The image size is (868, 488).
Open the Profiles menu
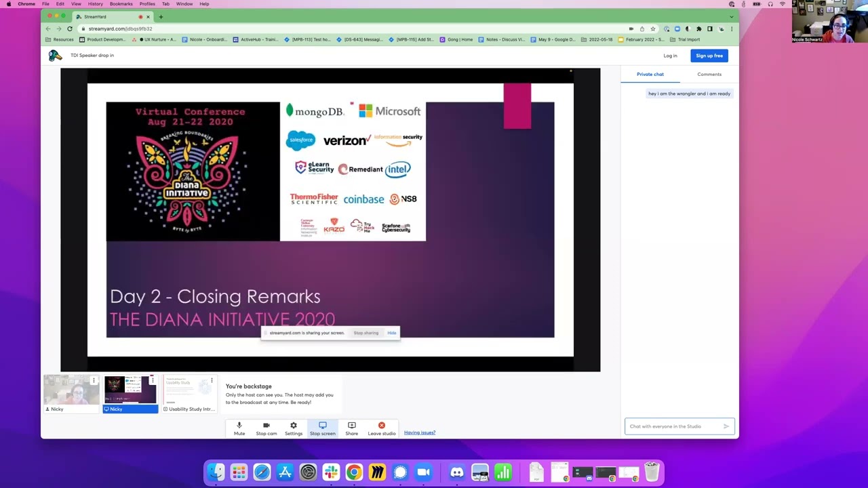point(147,4)
